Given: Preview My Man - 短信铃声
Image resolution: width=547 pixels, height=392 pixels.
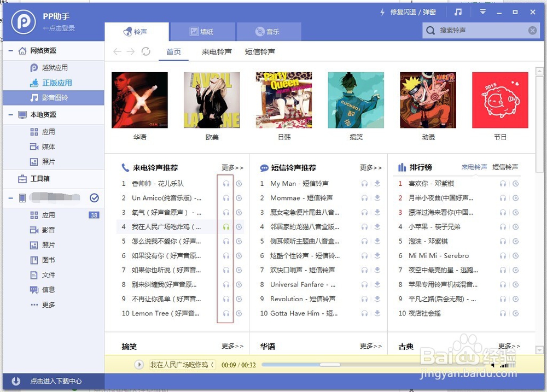Looking at the screenshot, I should [364, 184].
